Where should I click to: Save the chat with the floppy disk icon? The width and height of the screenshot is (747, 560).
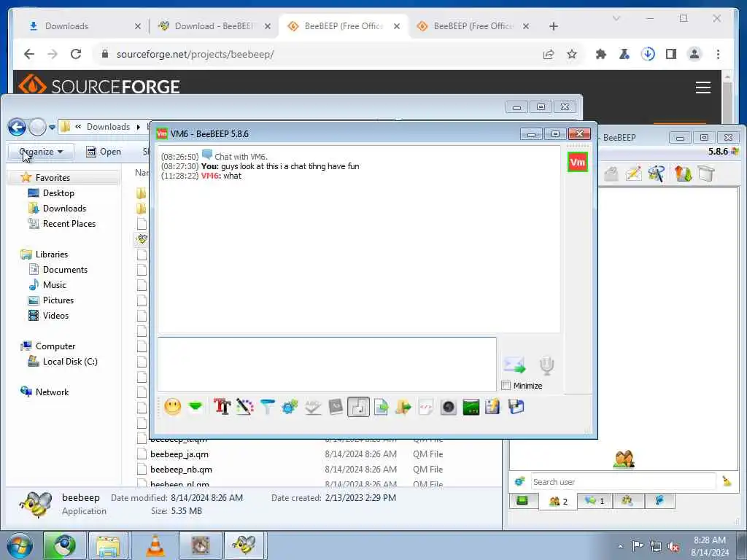[x=516, y=407]
